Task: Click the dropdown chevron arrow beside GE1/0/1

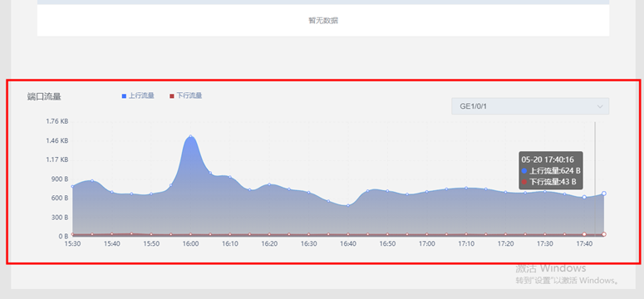Action: (x=600, y=107)
